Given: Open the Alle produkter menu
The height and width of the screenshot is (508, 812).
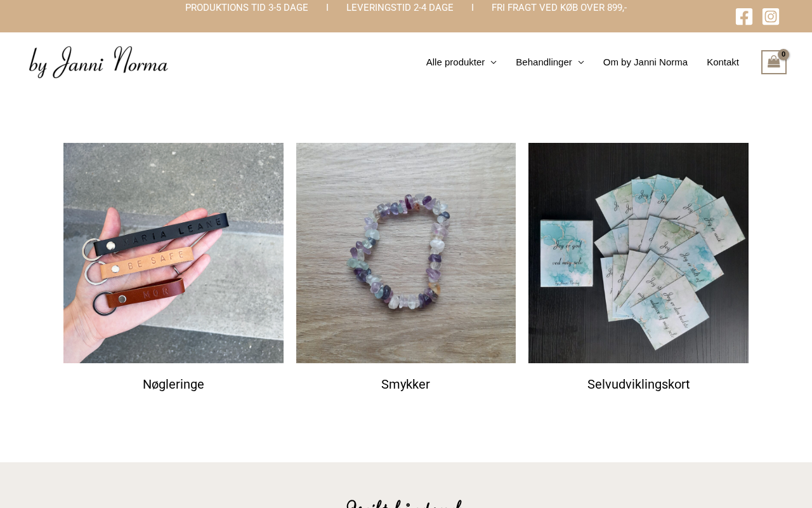Looking at the screenshot, I should [455, 62].
